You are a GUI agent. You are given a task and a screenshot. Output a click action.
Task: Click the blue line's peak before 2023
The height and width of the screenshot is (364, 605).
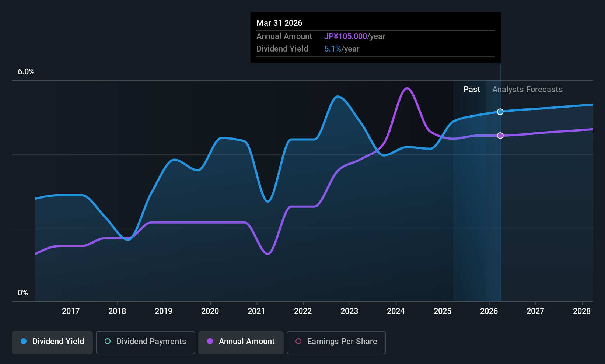pyautogui.click(x=338, y=97)
